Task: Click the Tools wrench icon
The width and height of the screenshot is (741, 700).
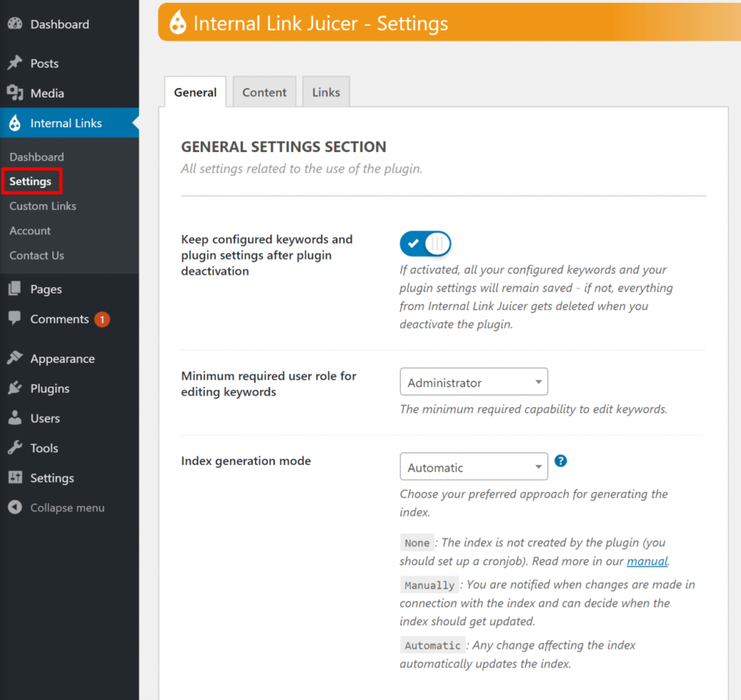Action: coord(15,448)
